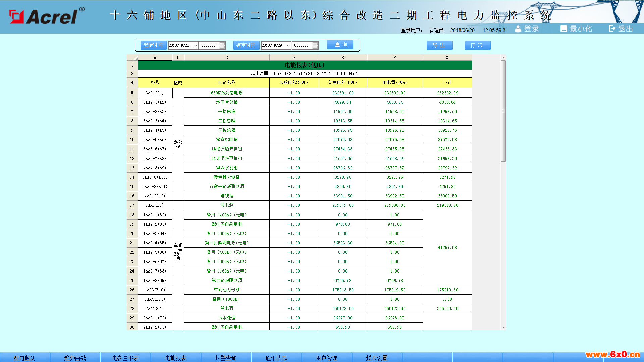The height and width of the screenshot is (362, 644).
Task: Click the Acrel logo
Action: (x=47, y=16)
